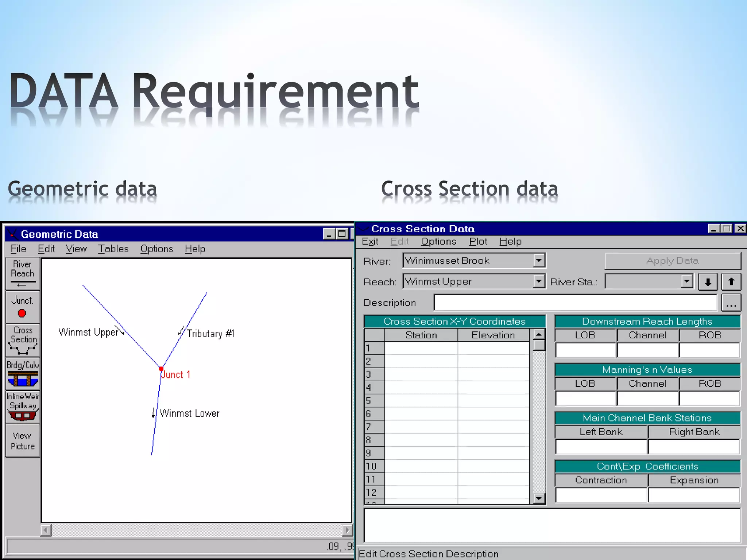Viewport: 747px width, 560px height.
Task: Open the Options menu in Cross Section Data
Action: pyautogui.click(x=438, y=241)
